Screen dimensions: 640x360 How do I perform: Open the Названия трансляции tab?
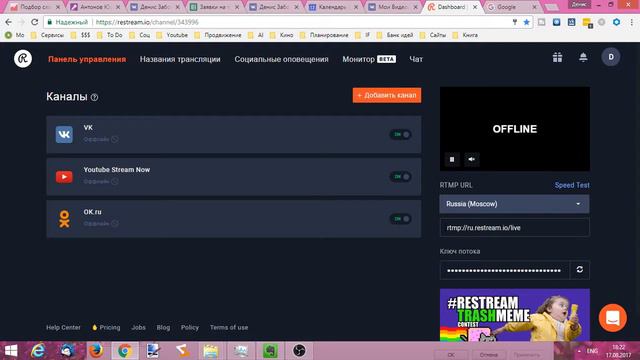180,59
